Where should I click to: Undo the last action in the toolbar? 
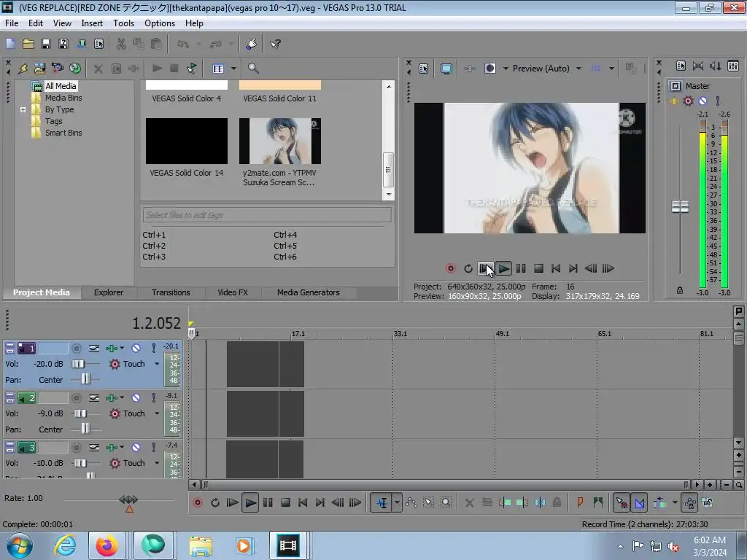click(183, 44)
